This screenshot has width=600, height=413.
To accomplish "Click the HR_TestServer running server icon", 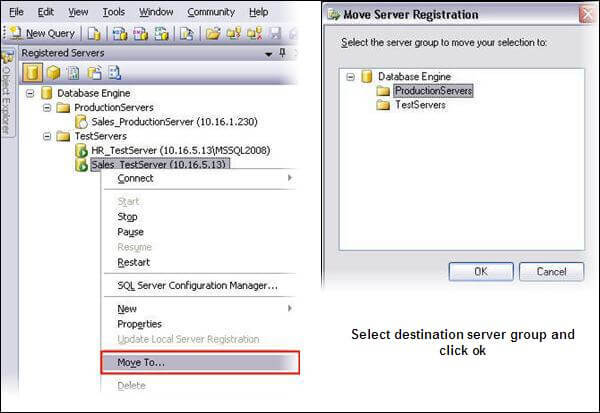I will coord(81,150).
